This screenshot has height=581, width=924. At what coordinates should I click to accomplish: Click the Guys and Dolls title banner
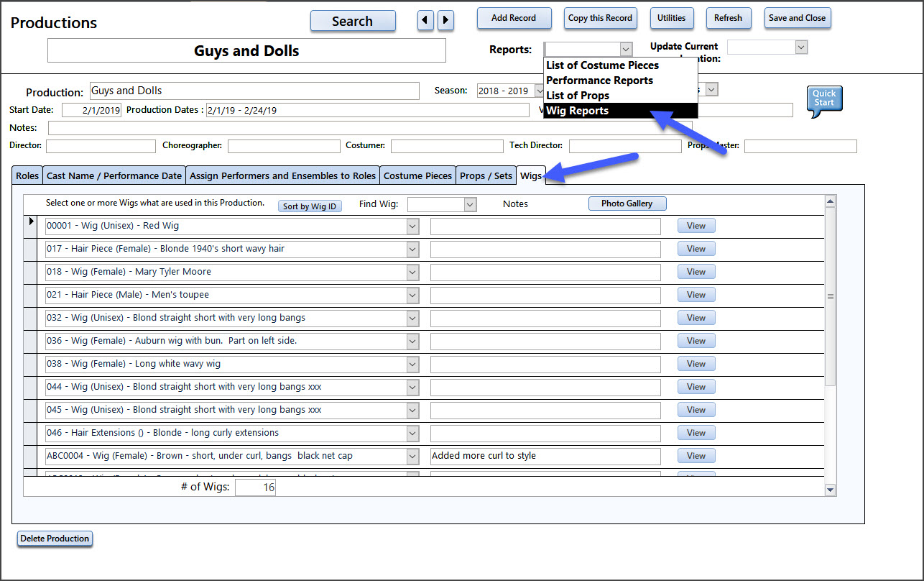point(246,51)
